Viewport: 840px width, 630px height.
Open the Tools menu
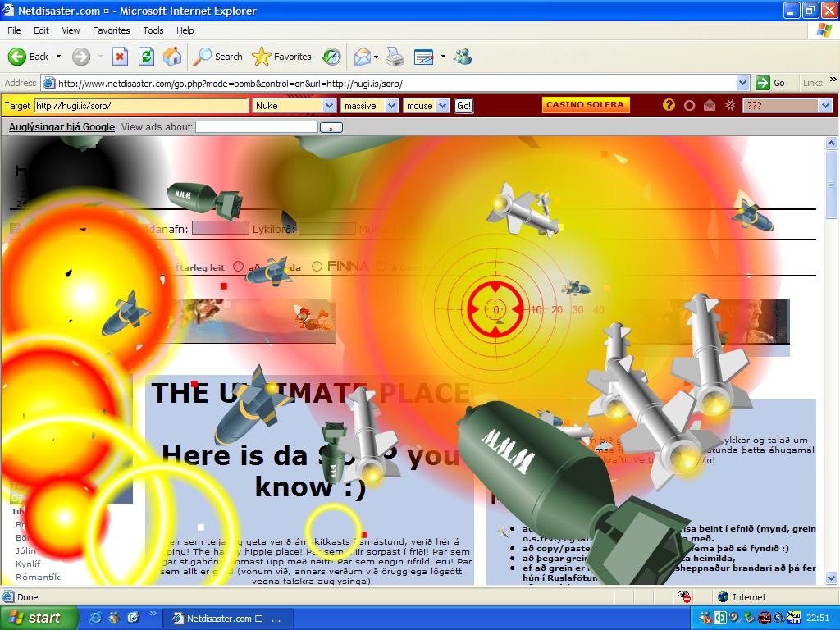click(x=153, y=30)
